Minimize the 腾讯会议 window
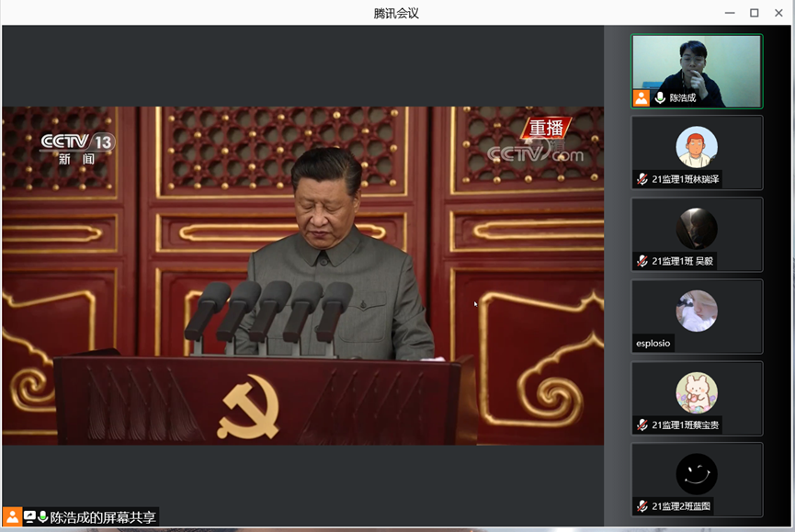Viewport: 795px width, 532px height. tap(730, 13)
